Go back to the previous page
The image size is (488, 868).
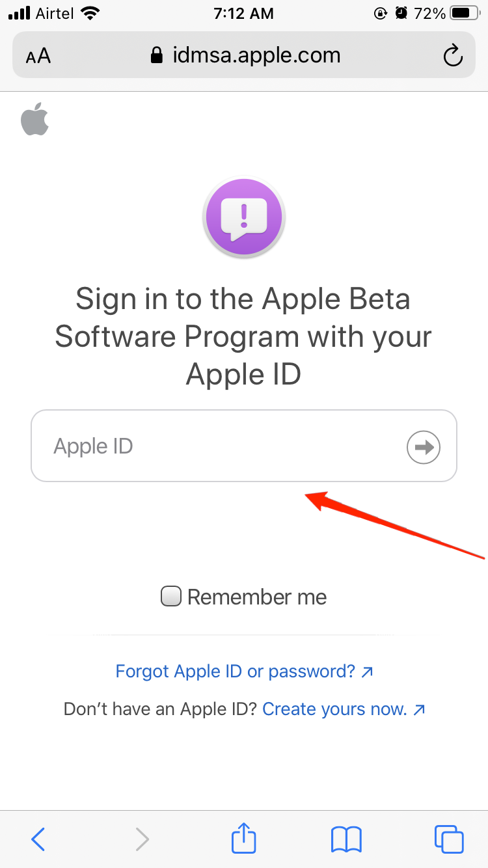tap(38, 839)
